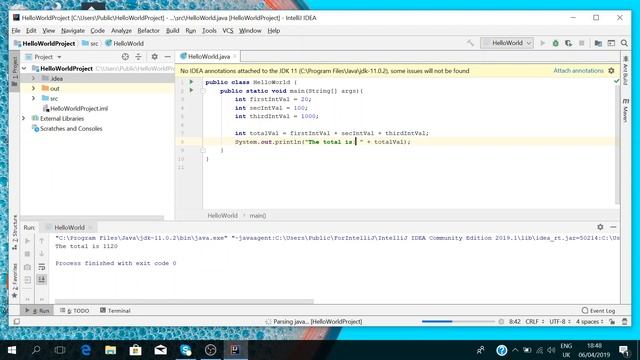
Task: Open File Explorer from the taskbar
Action: (x=111, y=350)
